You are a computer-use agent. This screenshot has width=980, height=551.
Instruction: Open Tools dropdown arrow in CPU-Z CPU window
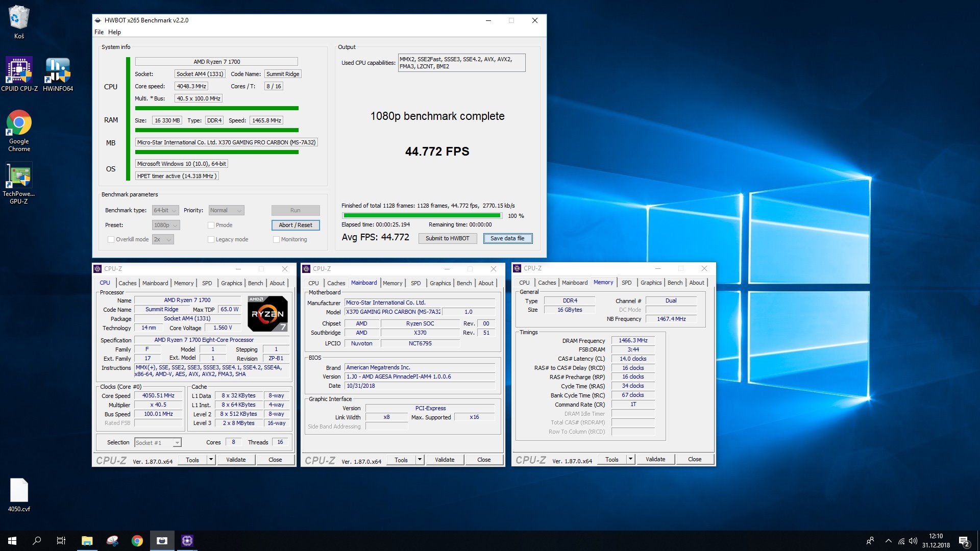pos(211,460)
